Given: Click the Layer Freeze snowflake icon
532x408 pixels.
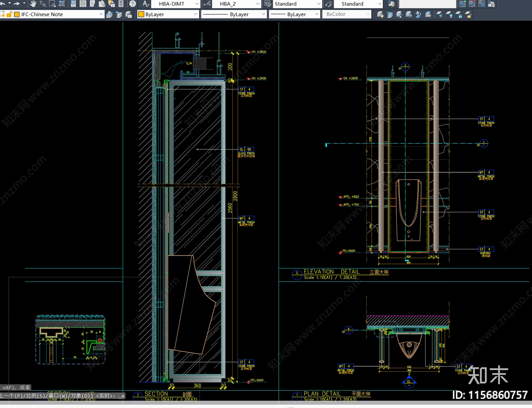Looking at the screenshot, I should coord(440,14).
